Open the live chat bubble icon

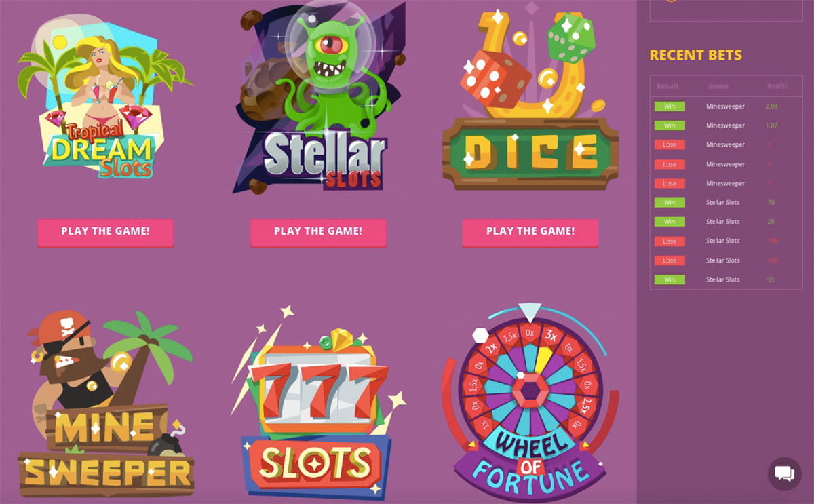[784, 473]
